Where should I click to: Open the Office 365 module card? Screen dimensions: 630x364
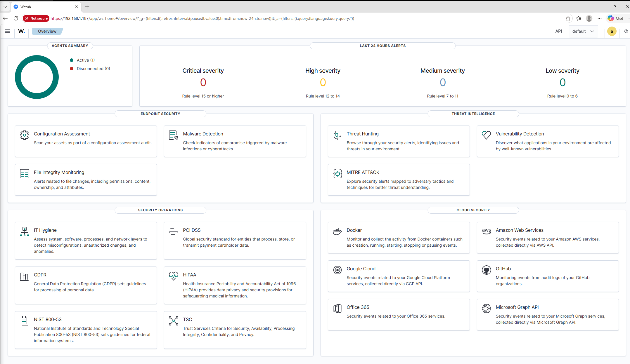click(x=399, y=315)
